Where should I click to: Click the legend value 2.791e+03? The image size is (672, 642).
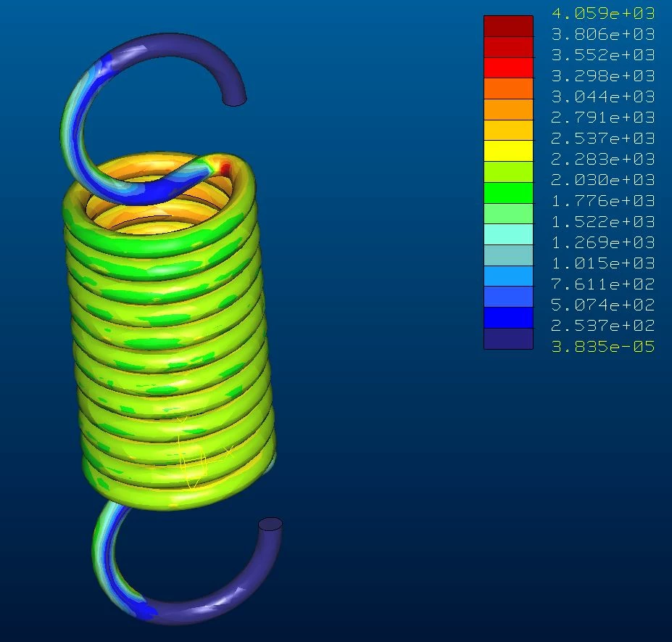coord(603,117)
